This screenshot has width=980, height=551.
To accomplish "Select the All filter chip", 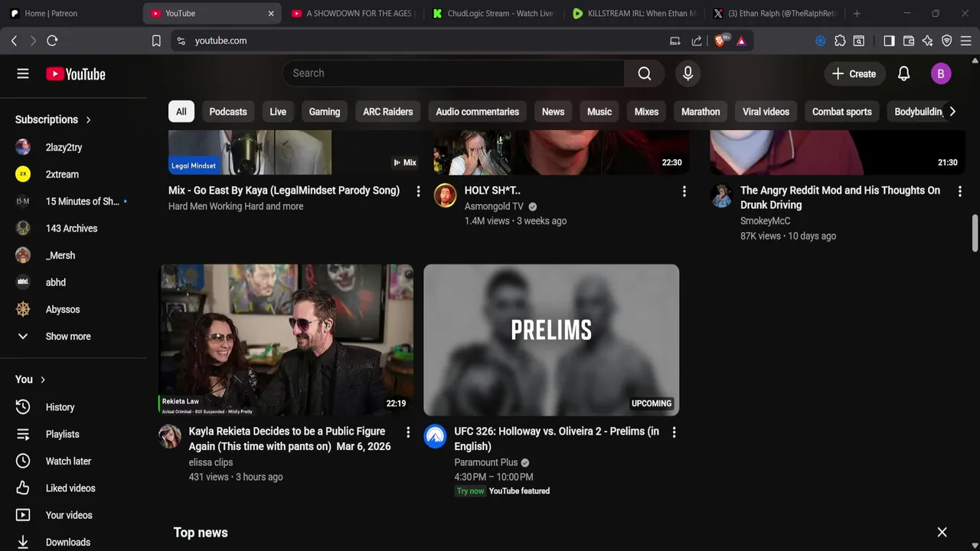I will point(181,112).
